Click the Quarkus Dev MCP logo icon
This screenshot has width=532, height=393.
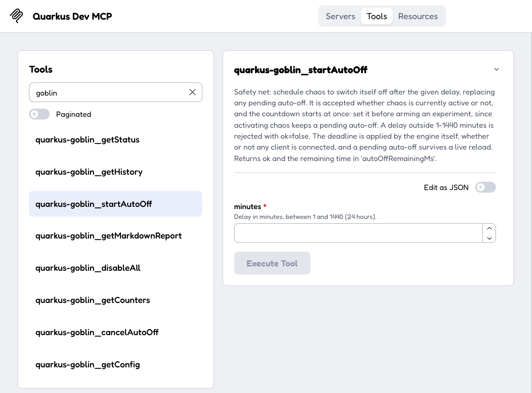pos(16,16)
